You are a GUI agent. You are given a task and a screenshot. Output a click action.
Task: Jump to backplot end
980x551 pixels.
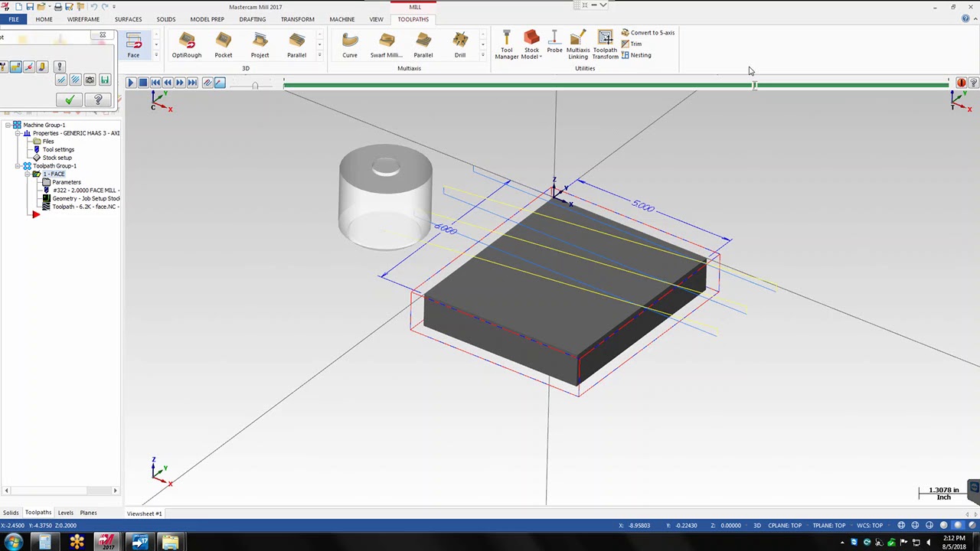coord(192,83)
